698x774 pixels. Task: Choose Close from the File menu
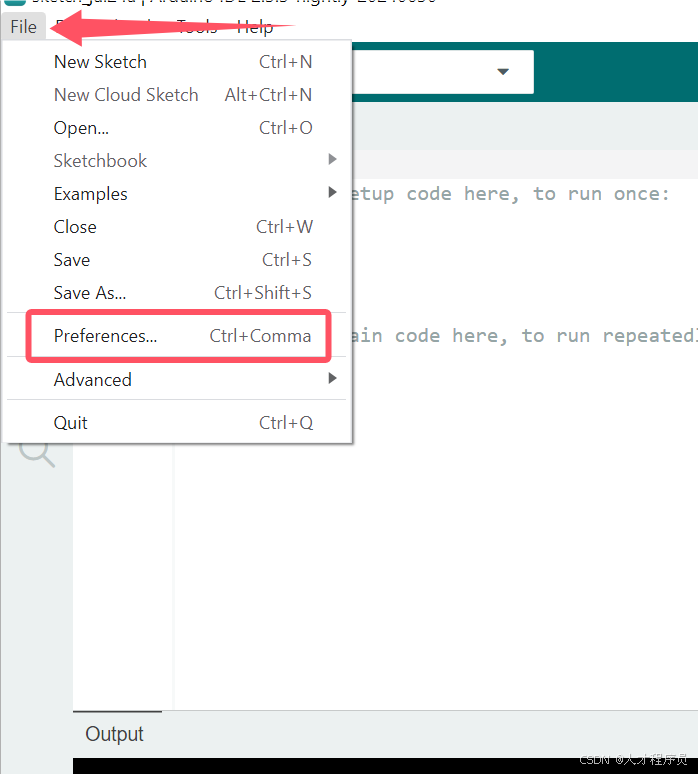(x=177, y=227)
